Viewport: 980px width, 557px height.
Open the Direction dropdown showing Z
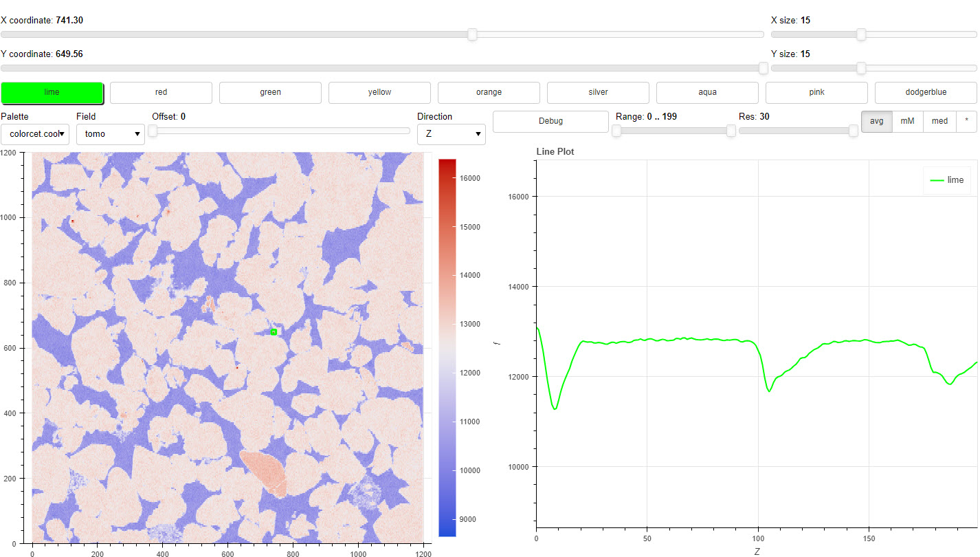pyautogui.click(x=452, y=134)
